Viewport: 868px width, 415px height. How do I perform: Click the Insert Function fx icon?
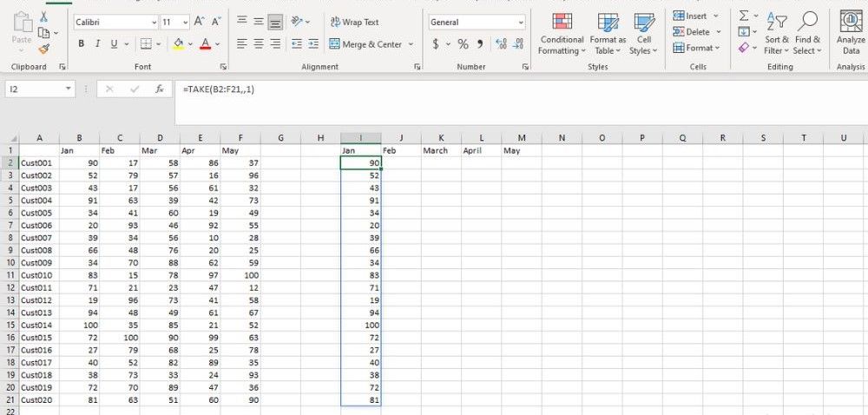(159, 89)
